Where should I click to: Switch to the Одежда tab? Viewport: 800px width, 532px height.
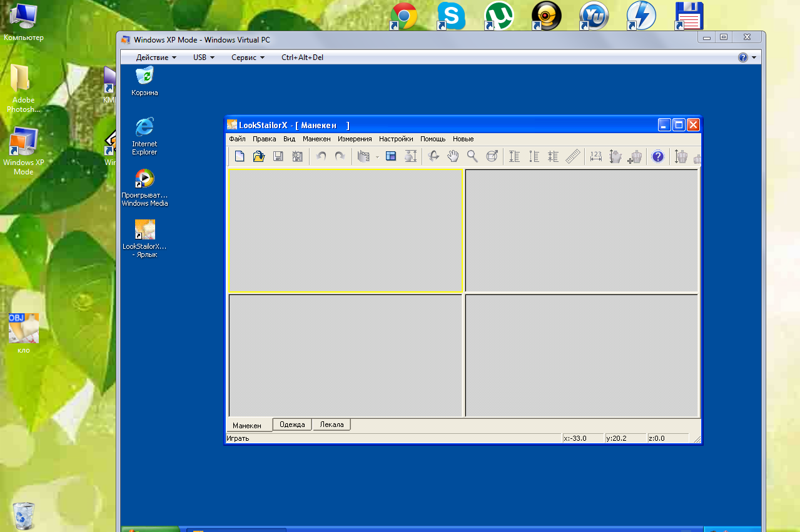(x=292, y=424)
